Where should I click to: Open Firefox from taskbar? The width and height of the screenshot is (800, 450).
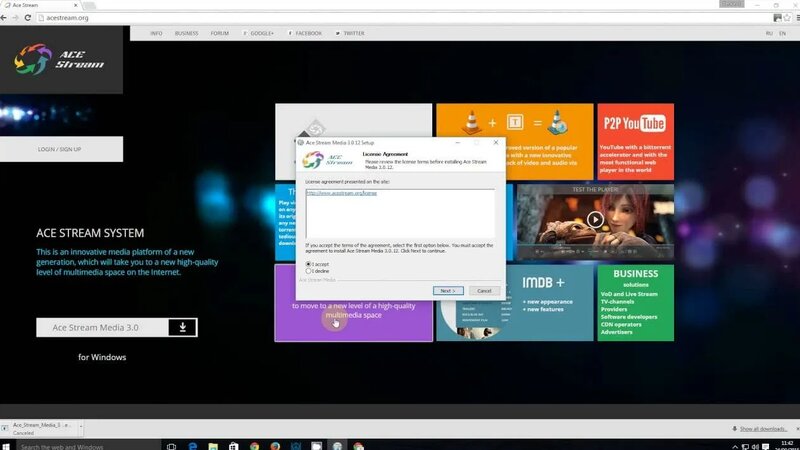[275, 446]
